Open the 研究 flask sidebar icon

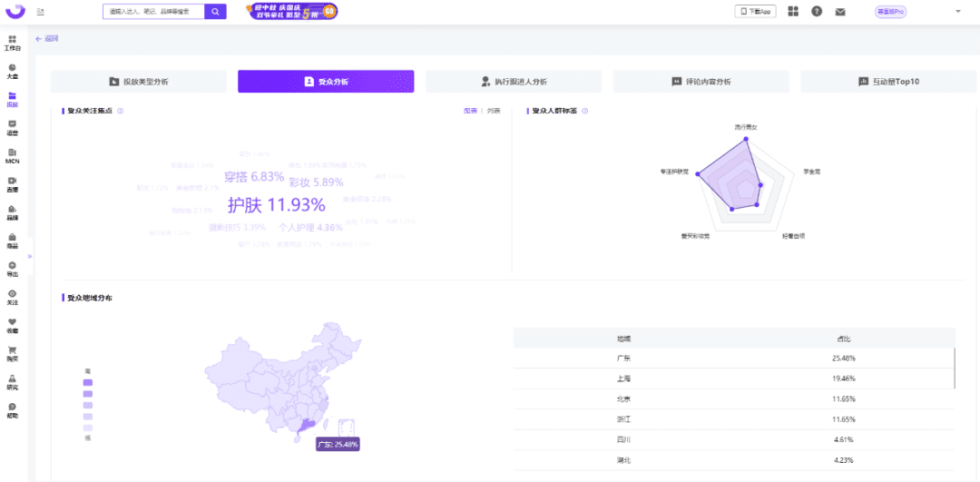(x=13, y=379)
